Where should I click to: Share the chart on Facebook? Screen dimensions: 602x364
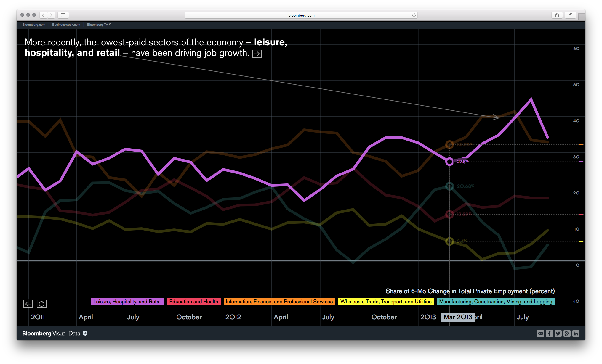549,334
